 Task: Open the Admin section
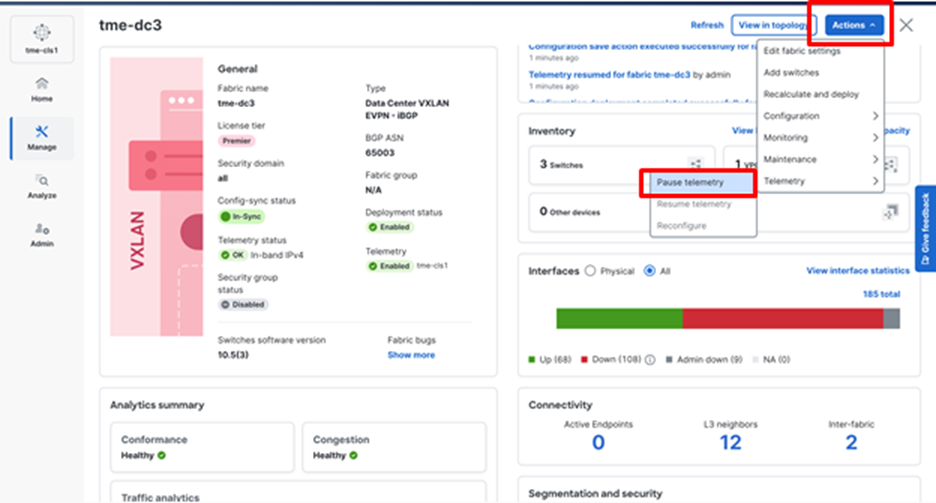pos(42,234)
